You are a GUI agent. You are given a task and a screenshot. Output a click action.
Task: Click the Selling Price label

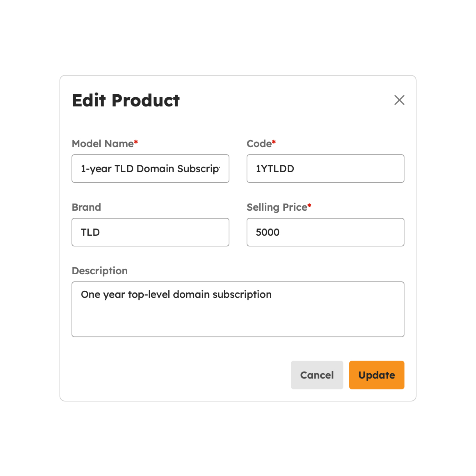[x=277, y=207]
